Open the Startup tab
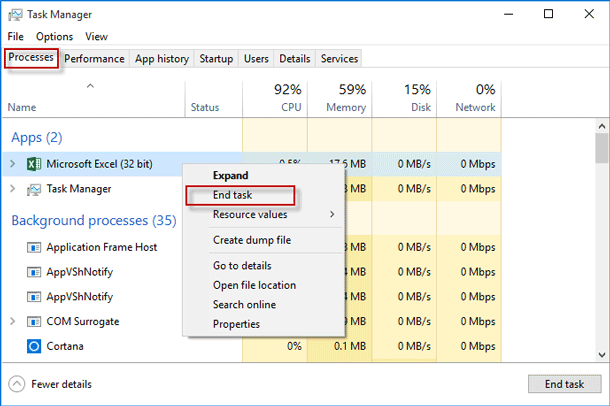 (216, 59)
